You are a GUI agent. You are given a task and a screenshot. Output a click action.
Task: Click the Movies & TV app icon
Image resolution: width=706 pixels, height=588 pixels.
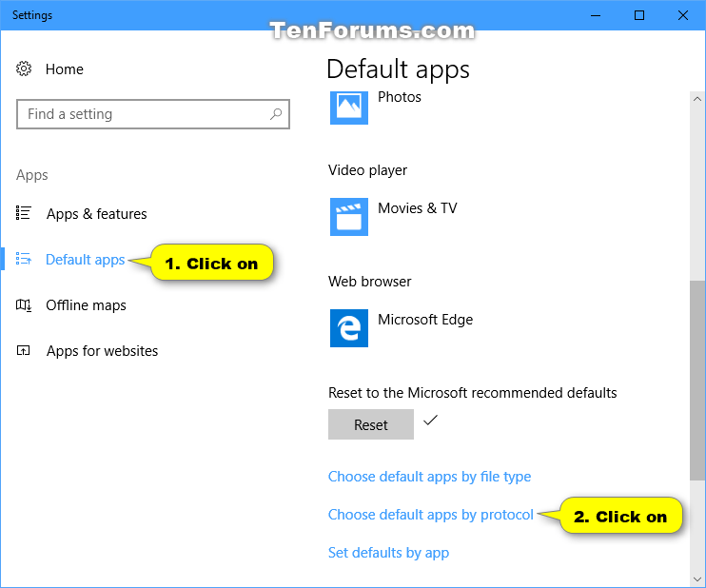[x=349, y=217]
